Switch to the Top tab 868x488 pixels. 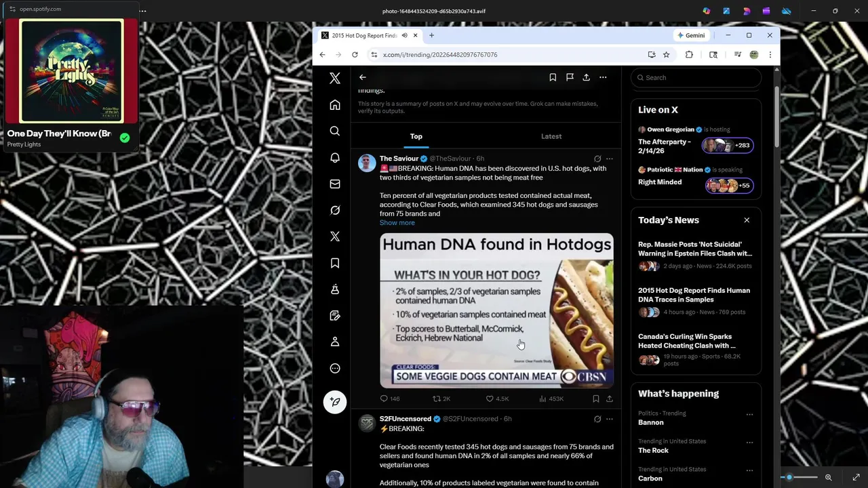[416, 136]
